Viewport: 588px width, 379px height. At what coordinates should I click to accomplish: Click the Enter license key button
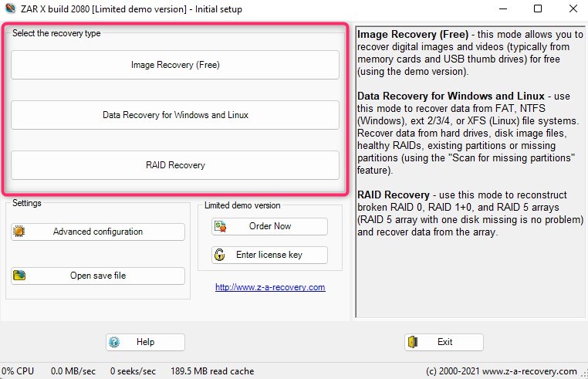269,255
